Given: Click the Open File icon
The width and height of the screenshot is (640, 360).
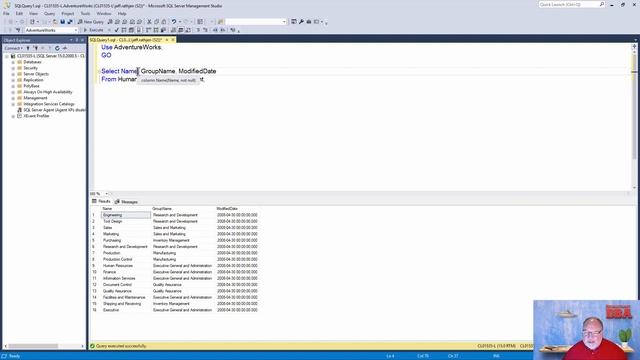Looking at the screenshot, I should tap(55, 22).
